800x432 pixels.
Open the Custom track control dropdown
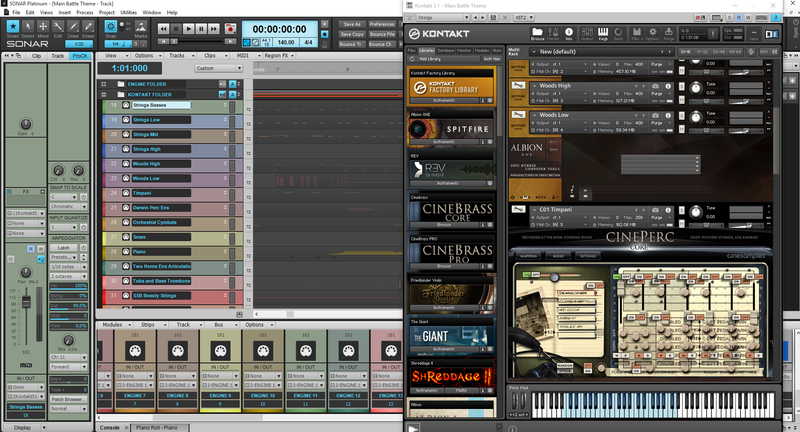[x=218, y=68]
